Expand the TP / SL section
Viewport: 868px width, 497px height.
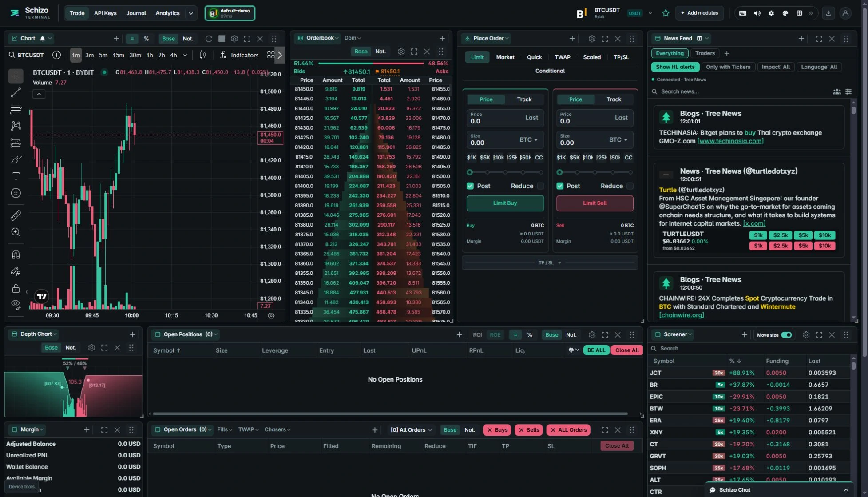[550, 263]
